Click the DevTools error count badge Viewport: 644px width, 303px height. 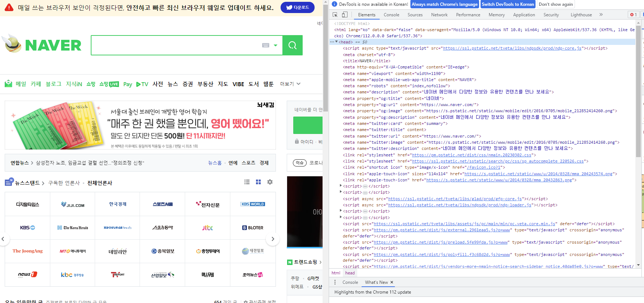click(633, 15)
